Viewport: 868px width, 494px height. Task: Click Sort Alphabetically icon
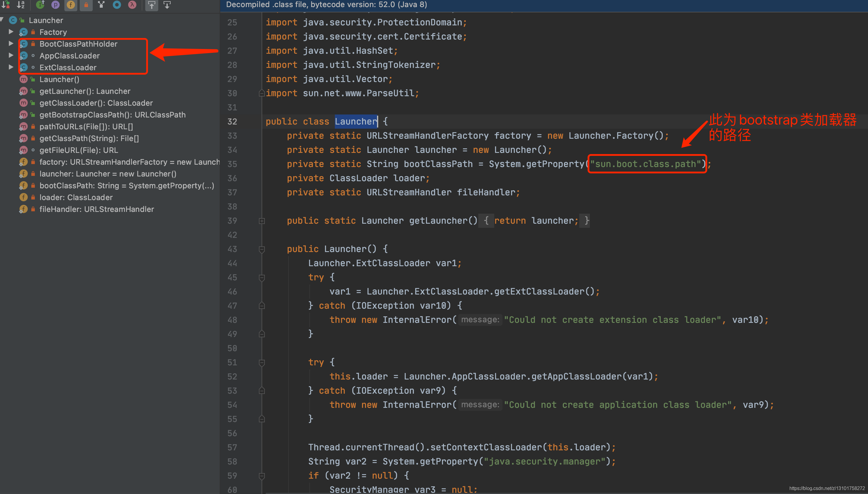tap(21, 5)
